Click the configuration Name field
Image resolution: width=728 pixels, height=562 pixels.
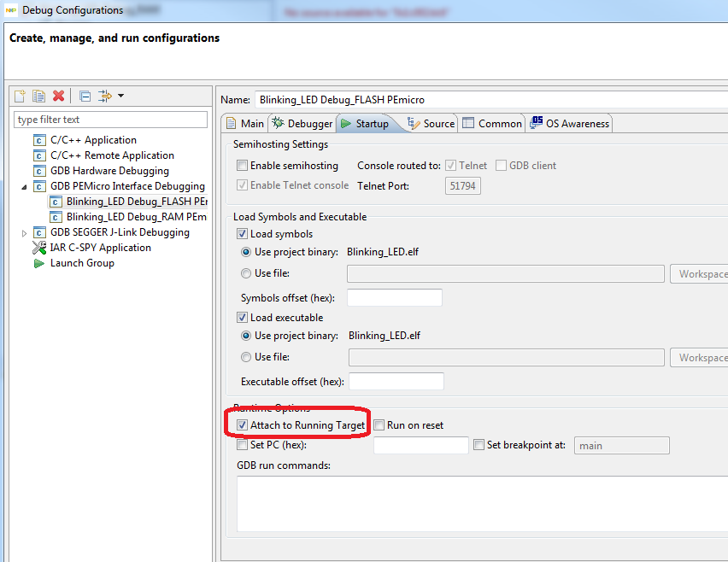pyautogui.click(x=491, y=99)
